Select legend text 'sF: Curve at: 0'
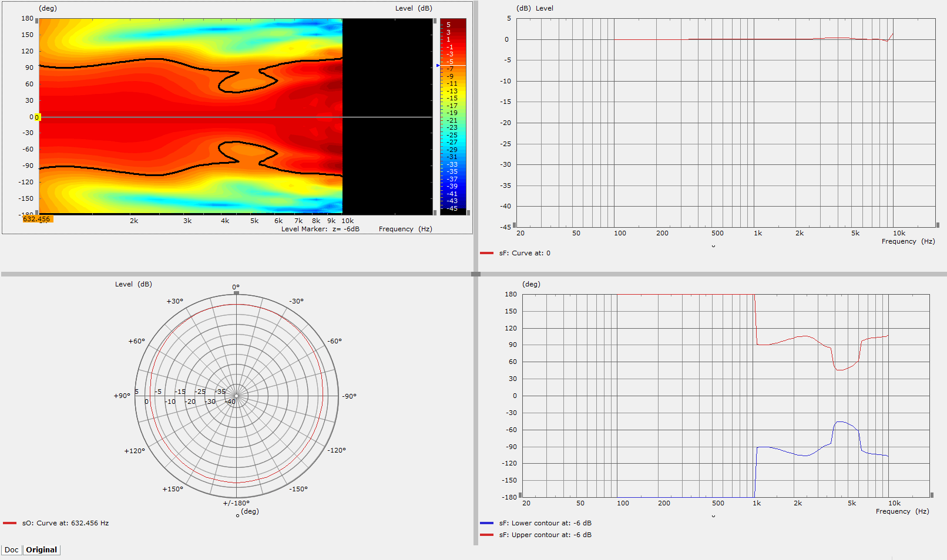Viewport: 947px width, 560px height. tap(525, 253)
